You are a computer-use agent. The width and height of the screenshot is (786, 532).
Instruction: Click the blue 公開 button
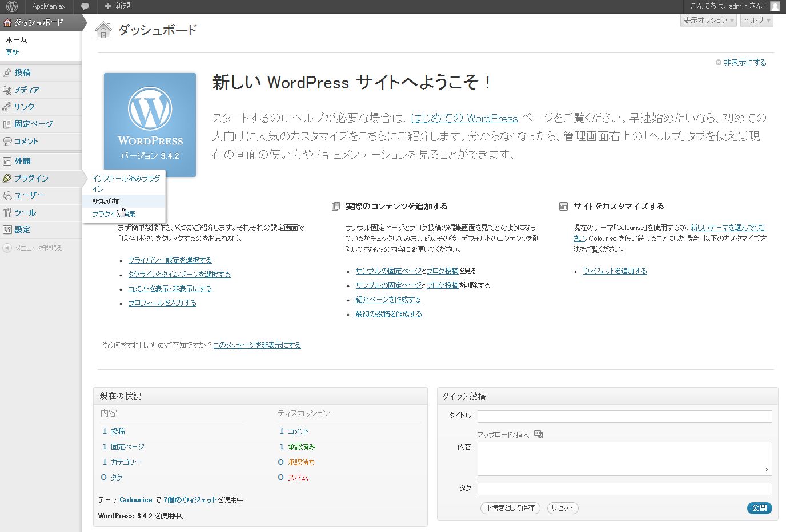(x=759, y=508)
